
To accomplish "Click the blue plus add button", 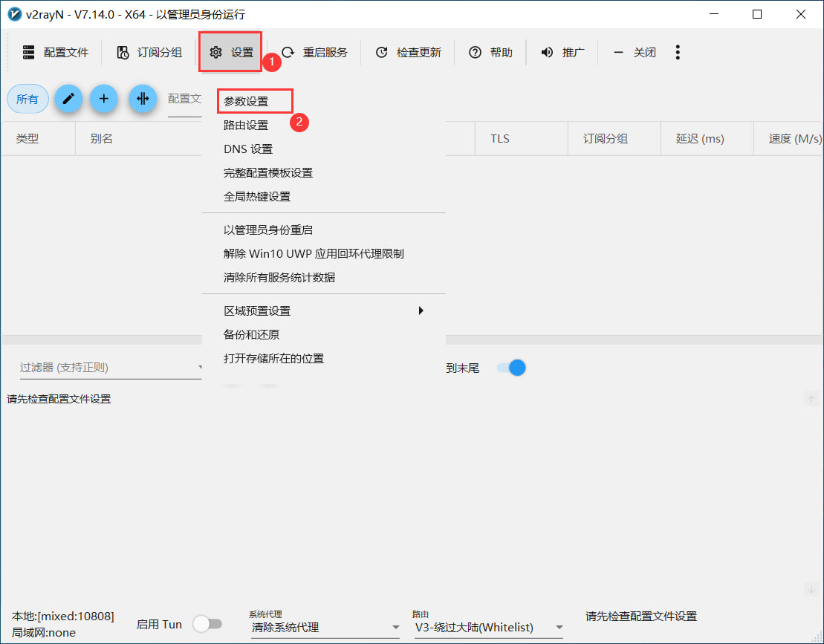I will pos(104,99).
